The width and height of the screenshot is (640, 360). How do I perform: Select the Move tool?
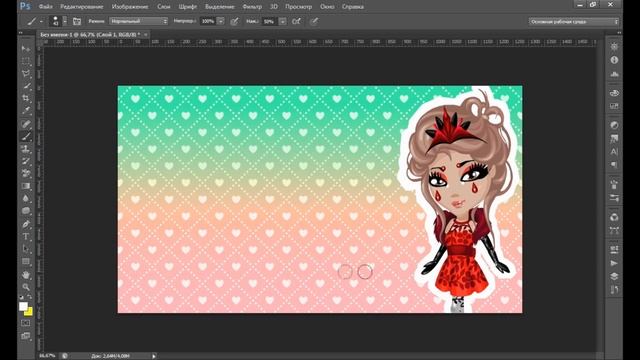[26, 49]
